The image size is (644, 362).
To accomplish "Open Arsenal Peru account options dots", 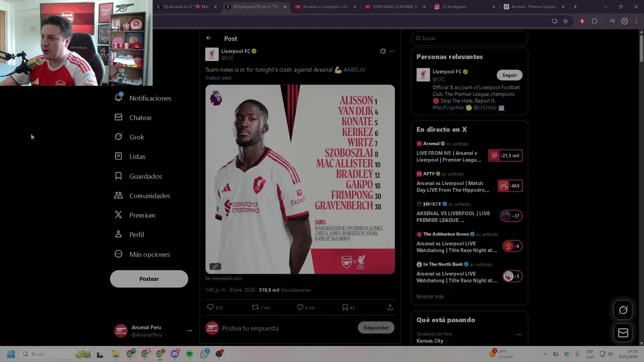I will point(190,331).
